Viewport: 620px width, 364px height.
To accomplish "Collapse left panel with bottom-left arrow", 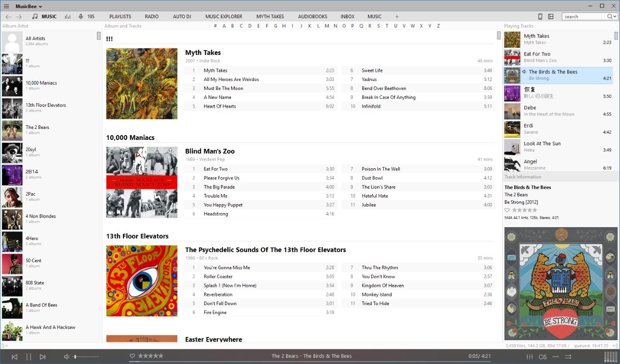I will point(4,345).
